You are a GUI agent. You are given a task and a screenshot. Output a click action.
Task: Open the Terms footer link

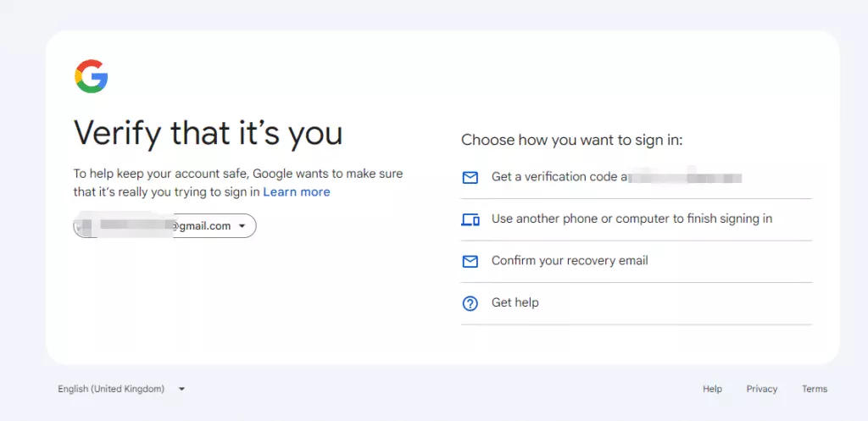(x=815, y=389)
